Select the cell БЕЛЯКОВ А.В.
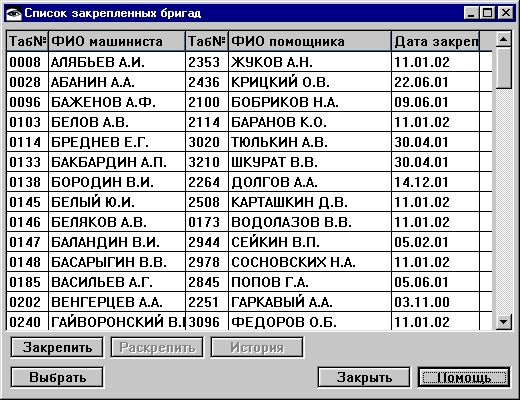520x400 pixels. [117, 222]
